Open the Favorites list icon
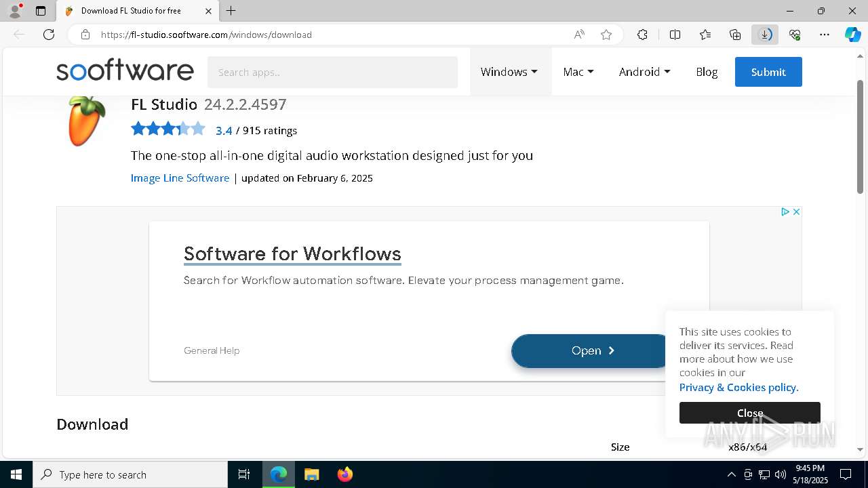868x488 pixels. (x=705, y=35)
